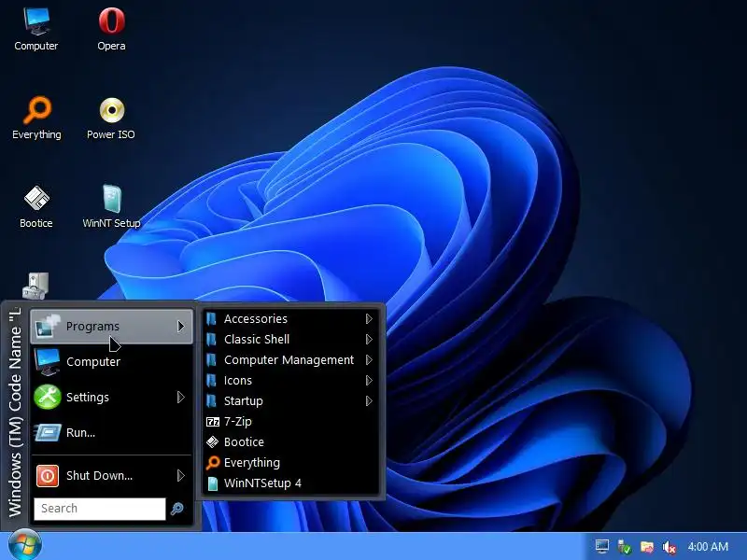
Task: Expand the Computer Management submenu arrow
Action: tap(369, 360)
